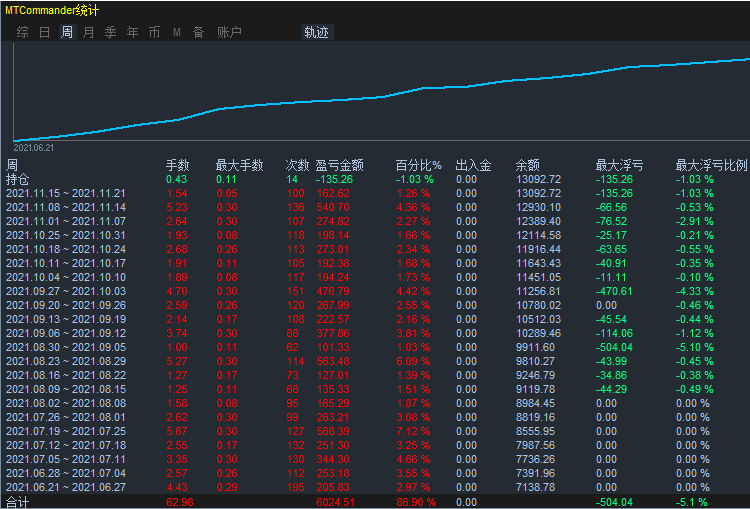Click the 盈亏金额 column header
The height and width of the screenshot is (509, 750).
[340, 166]
